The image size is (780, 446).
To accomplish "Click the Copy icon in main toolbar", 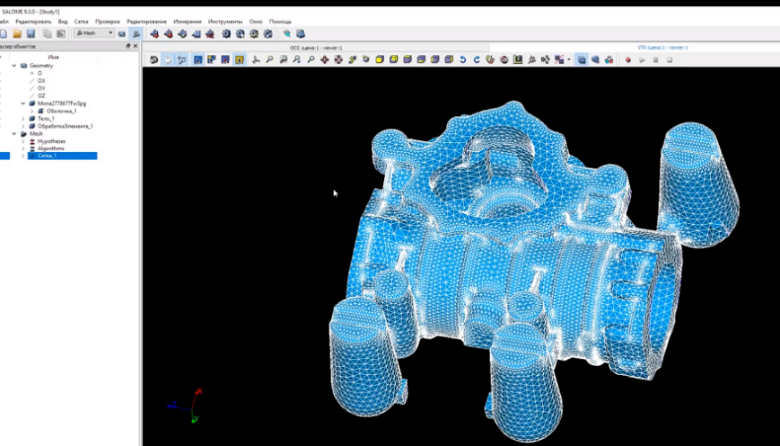I will click(47, 33).
